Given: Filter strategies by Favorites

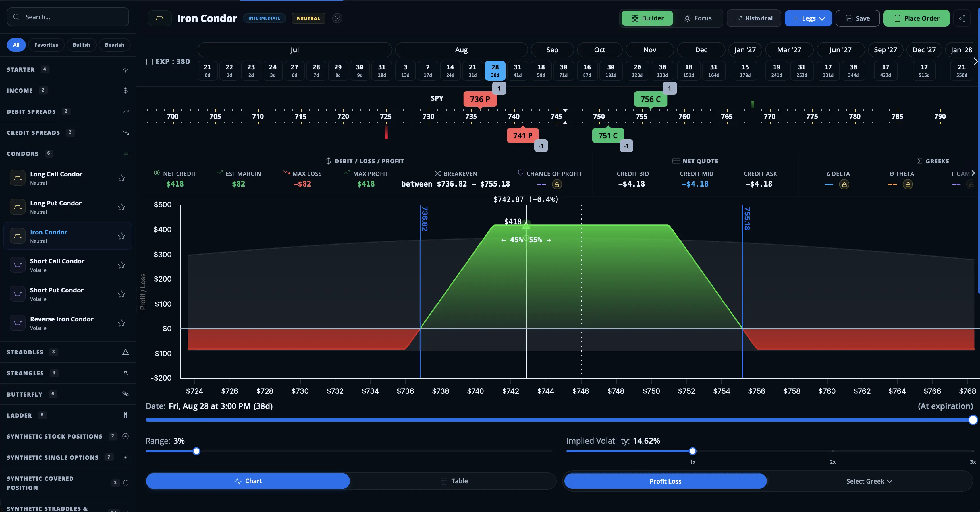Looking at the screenshot, I should click(46, 45).
